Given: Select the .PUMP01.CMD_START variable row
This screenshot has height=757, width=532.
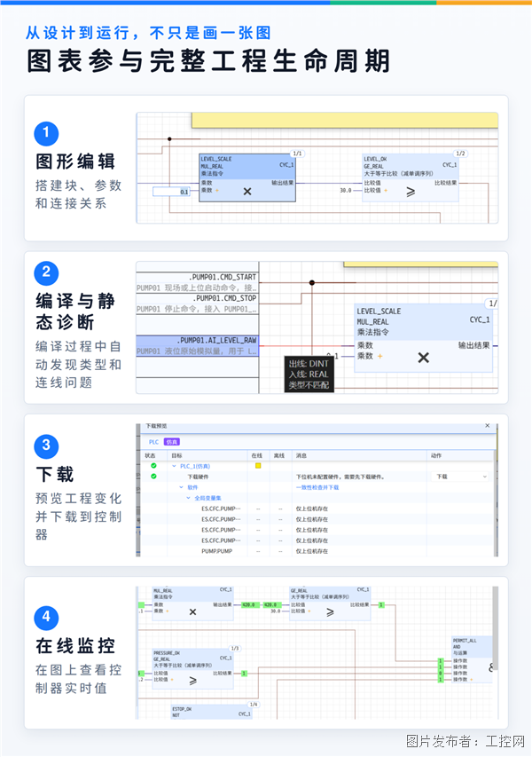Looking at the screenshot, I should tap(197, 282).
